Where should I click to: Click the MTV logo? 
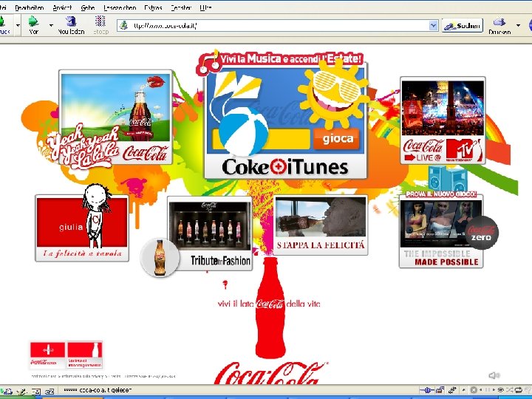464,150
